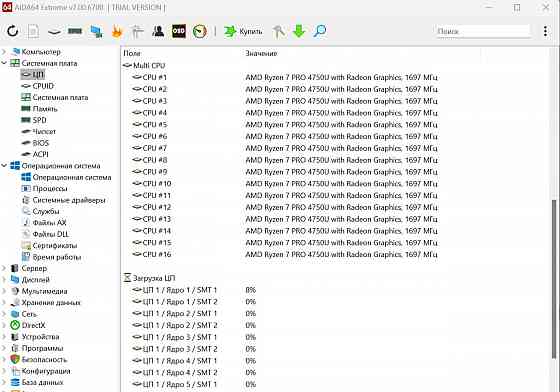Click the DirectX Xbox icon
The height and width of the screenshot is (392, 560).
pyautogui.click(x=15, y=325)
